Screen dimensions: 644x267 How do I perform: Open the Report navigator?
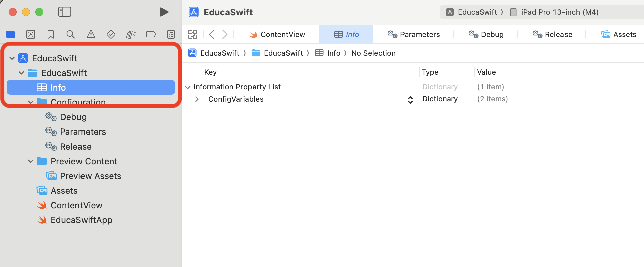point(171,34)
